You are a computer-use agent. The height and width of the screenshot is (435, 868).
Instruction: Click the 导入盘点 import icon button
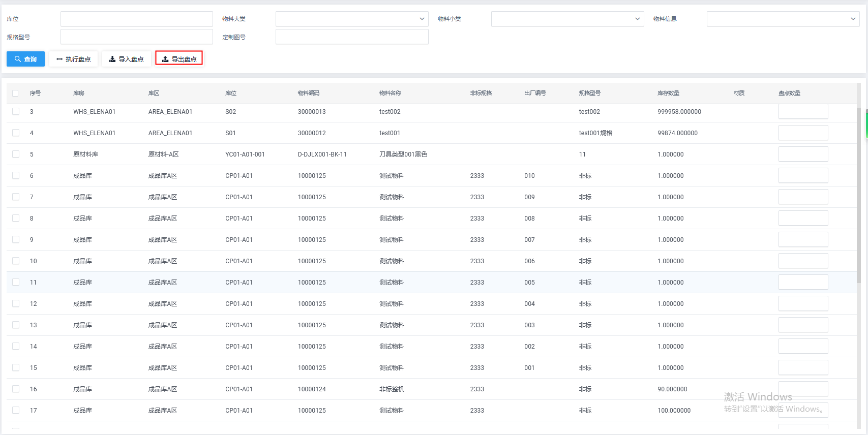(x=126, y=59)
